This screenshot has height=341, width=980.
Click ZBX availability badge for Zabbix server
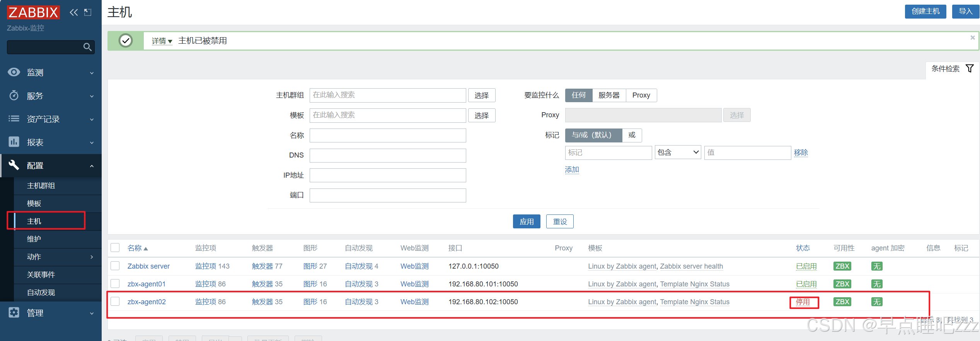click(842, 266)
